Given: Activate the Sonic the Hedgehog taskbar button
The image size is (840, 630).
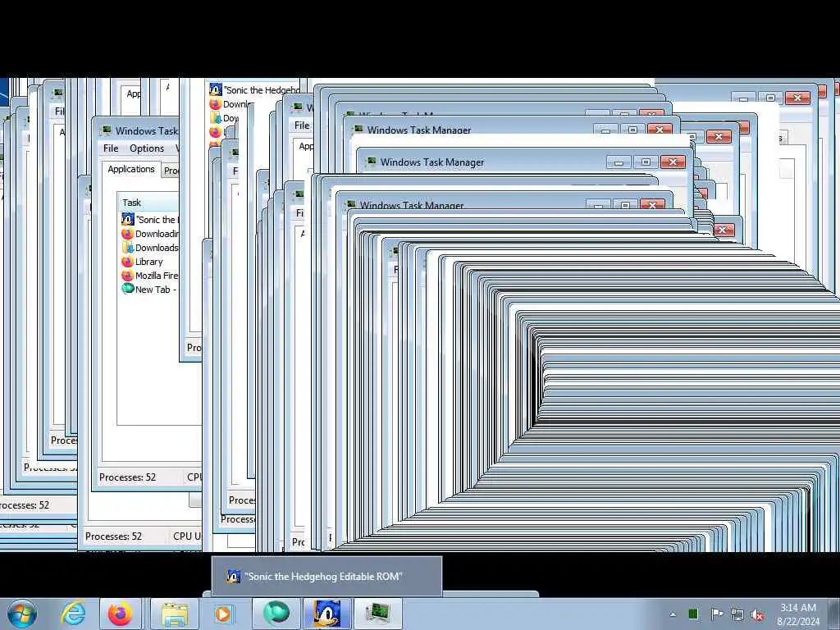Looking at the screenshot, I should 327,614.
